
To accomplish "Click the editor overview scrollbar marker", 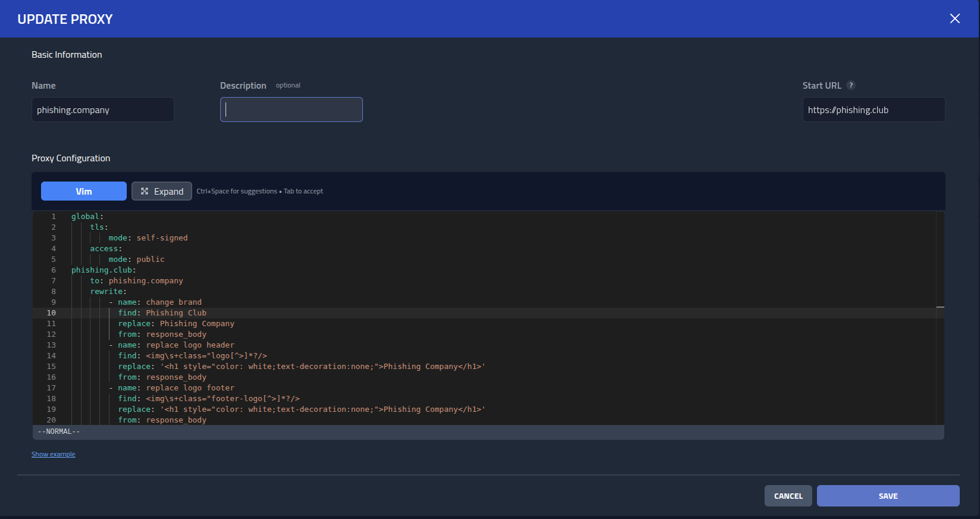I will [x=940, y=307].
